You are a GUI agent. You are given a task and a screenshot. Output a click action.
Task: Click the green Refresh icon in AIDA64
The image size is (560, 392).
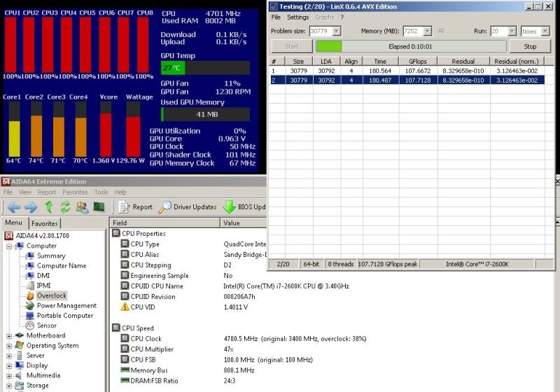coord(65,207)
